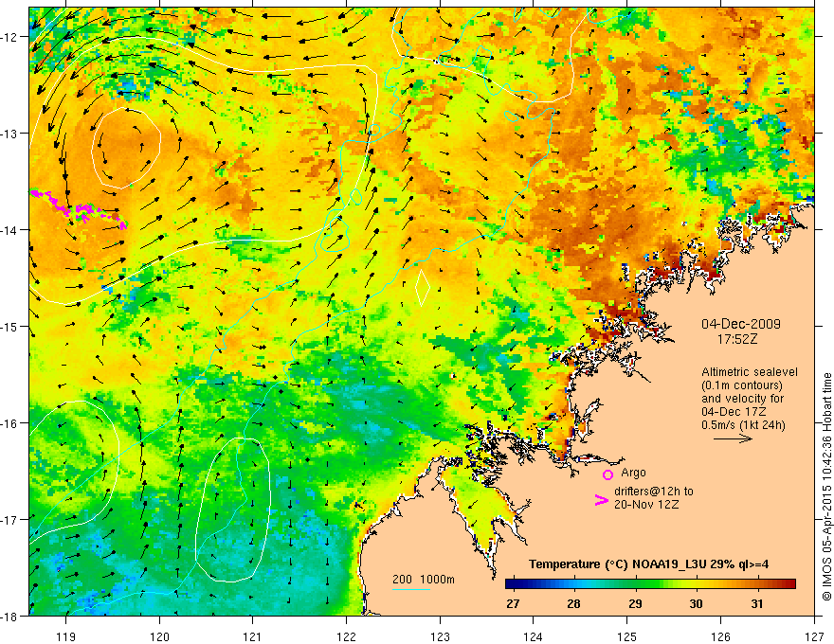Click the '0.5m/s (1kt 24h)' text

click(x=743, y=425)
